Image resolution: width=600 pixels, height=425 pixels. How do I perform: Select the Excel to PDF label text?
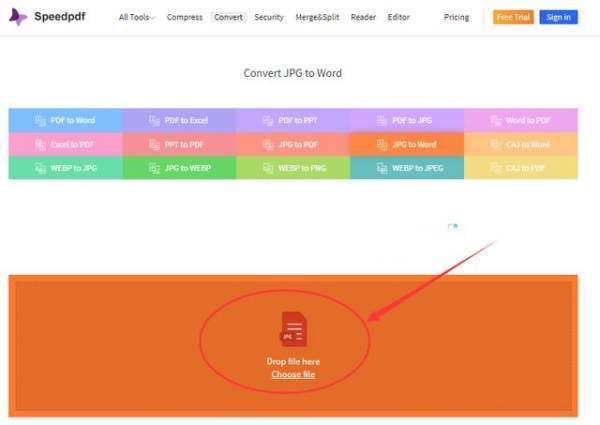pos(72,145)
